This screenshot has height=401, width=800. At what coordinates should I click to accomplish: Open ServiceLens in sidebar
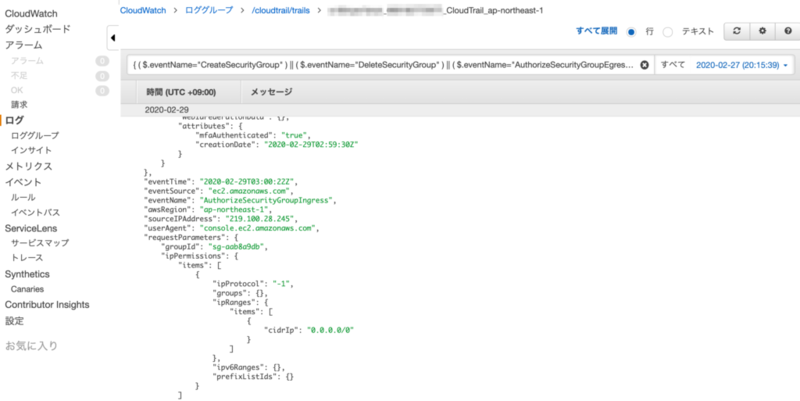coord(31,228)
